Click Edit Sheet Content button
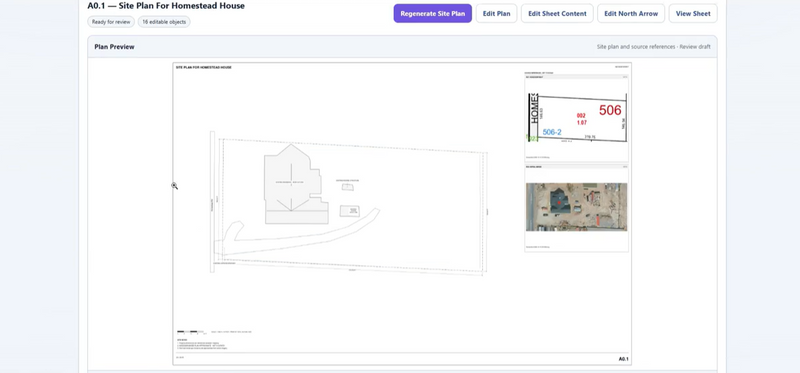The height and width of the screenshot is (373, 800). point(557,14)
